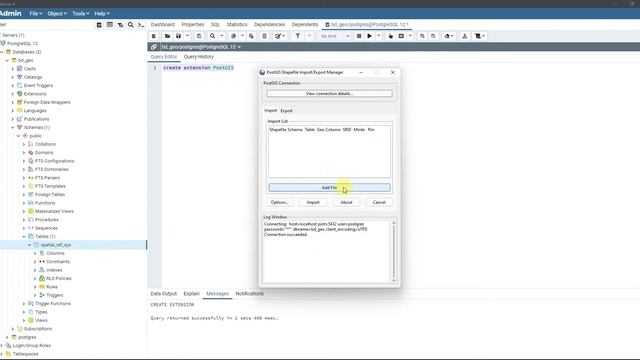
Task: Click the Cancel button in dialog
Action: click(379, 202)
